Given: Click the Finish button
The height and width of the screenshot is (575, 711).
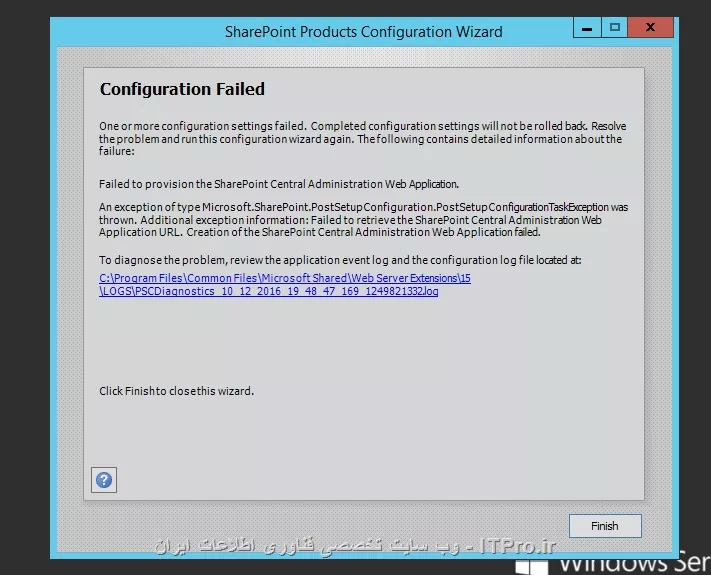Looking at the screenshot, I should [x=605, y=526].
